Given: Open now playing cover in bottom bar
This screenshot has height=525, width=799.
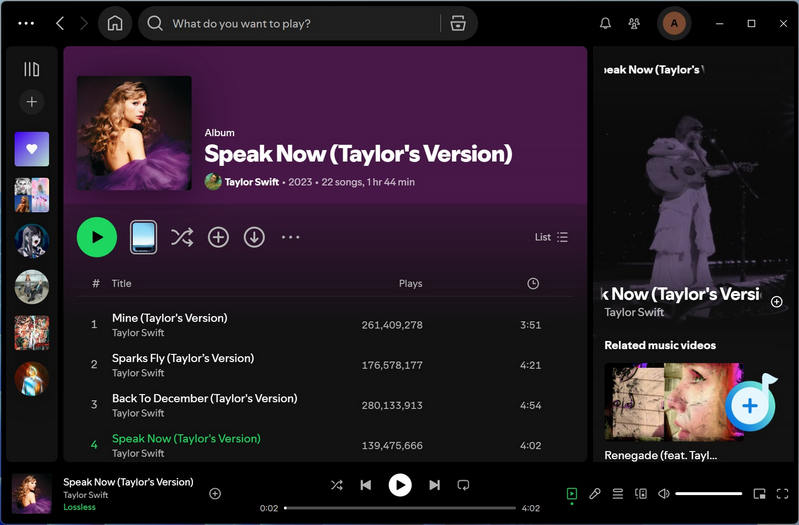Looking at the screenshot, I should click(x=32, y=493).
